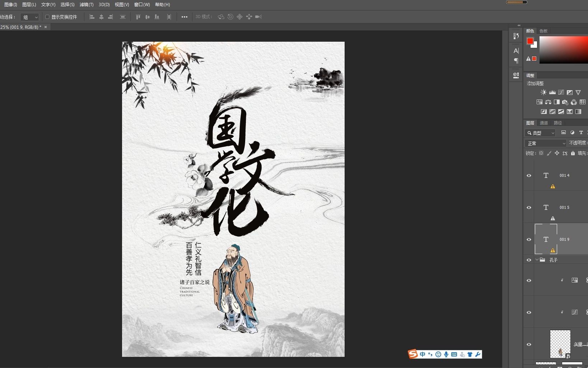Align top edges icon in options bar

tap(138, 17)
